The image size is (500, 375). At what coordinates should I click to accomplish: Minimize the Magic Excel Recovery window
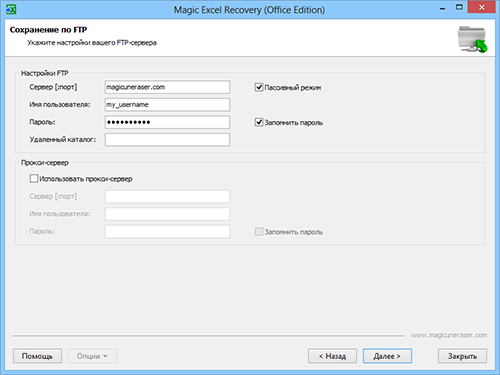tap(442, 8)
